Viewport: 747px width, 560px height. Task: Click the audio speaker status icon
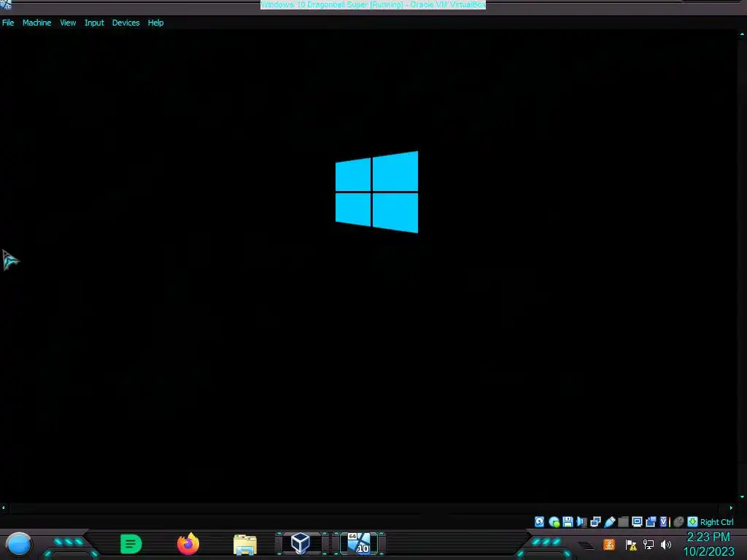pos(581,522)
